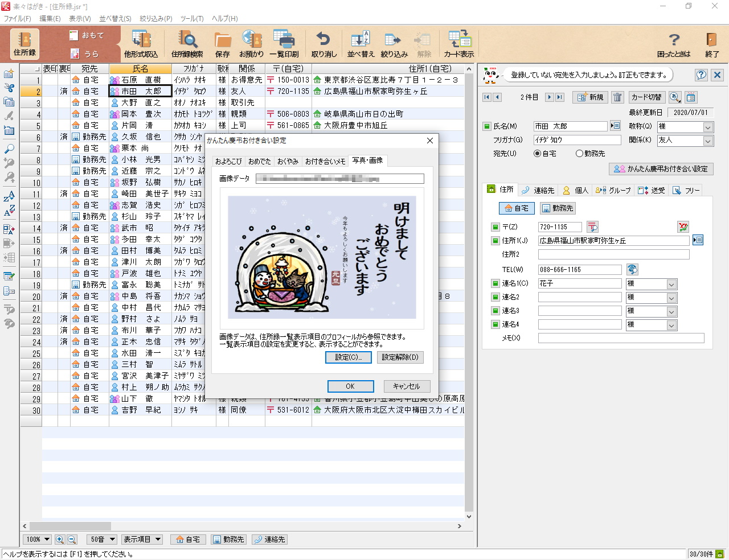The width and height of the screenshot is (729, 560).
Task: Click zoom in magnifier at bottom
Action: click(60, 539)
